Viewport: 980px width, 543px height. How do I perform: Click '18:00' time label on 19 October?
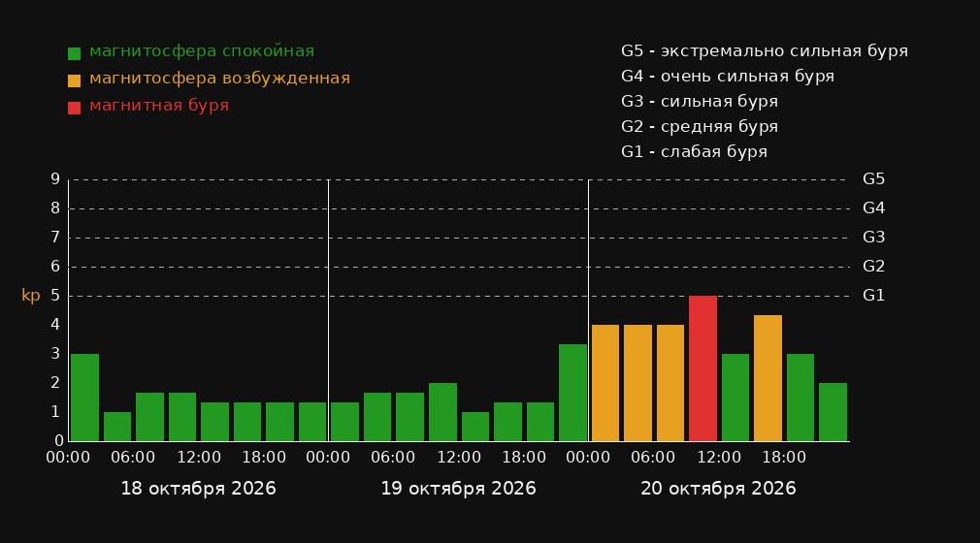(x=524, y=458)
